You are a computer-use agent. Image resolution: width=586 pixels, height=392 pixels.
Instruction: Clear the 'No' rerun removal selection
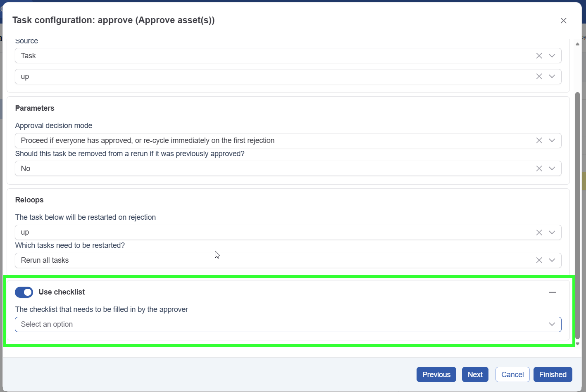click(539, 169)
